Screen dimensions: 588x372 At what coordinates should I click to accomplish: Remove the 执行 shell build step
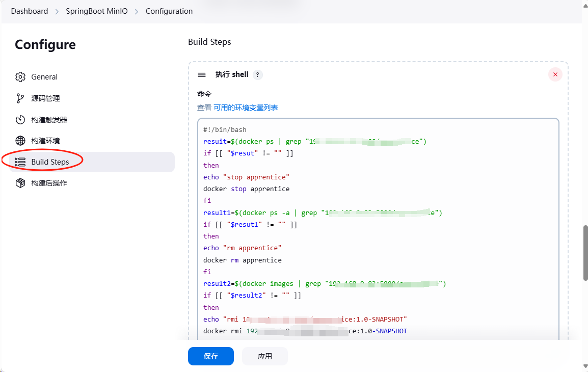coord(555,74)
